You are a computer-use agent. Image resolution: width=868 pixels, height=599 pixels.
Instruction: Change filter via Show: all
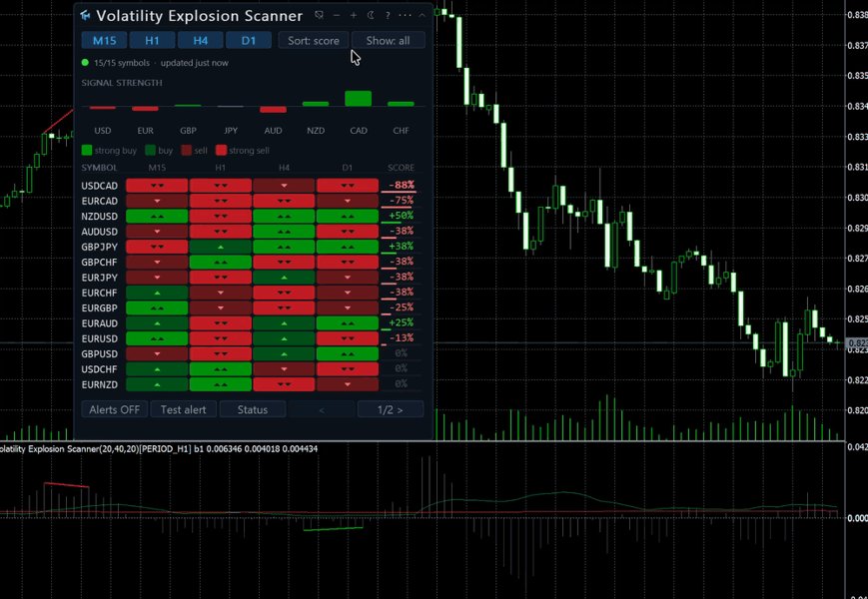pos(389,40)
